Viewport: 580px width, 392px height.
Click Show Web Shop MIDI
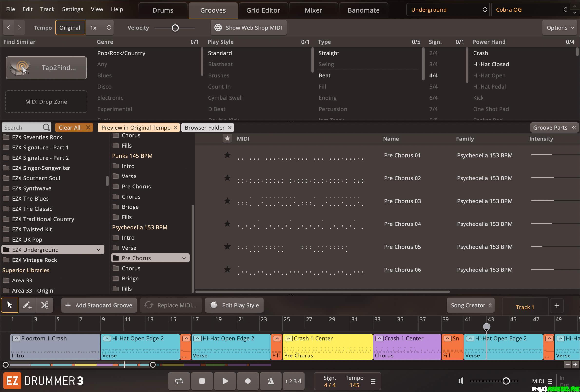coord(248,28)
